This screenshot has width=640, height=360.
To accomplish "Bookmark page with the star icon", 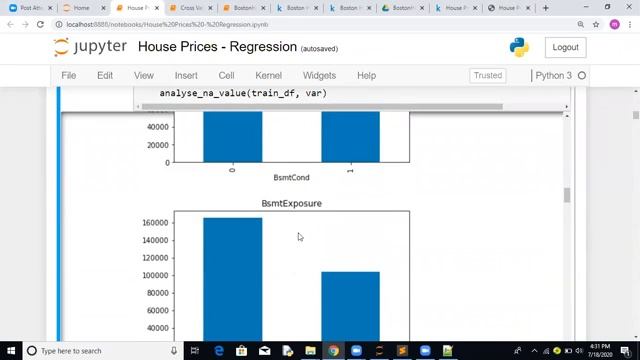I will [596, 24].
